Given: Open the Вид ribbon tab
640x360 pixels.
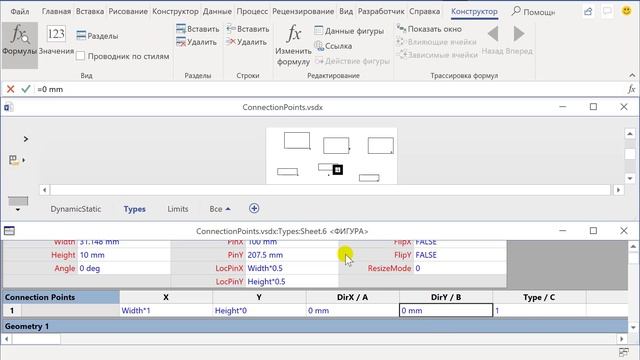Looking at the screenshot, I should pyautogui.click(x=346, y=11).
